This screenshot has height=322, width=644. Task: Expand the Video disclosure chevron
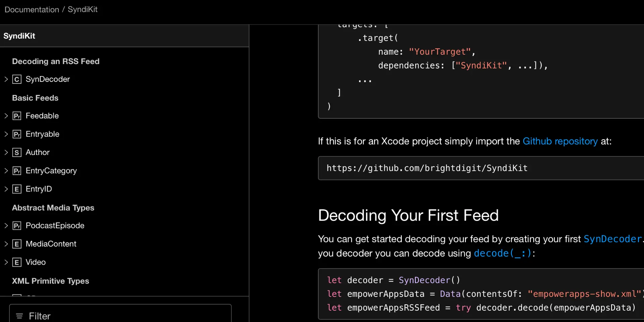pyautogui.click(x=6, y=262)
